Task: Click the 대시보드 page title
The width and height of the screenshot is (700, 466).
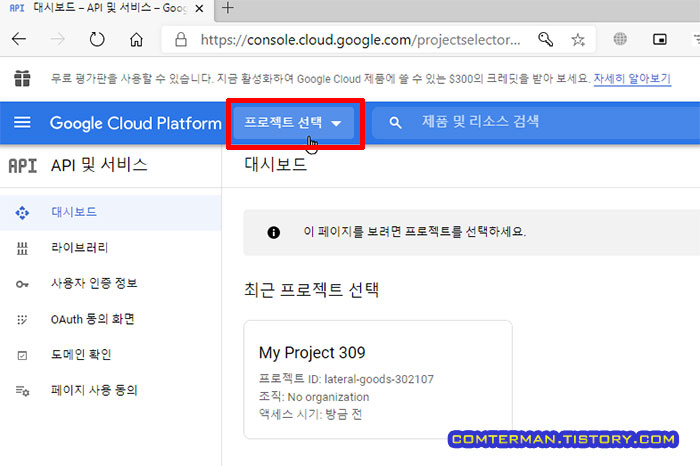Action: click(275, 164)
